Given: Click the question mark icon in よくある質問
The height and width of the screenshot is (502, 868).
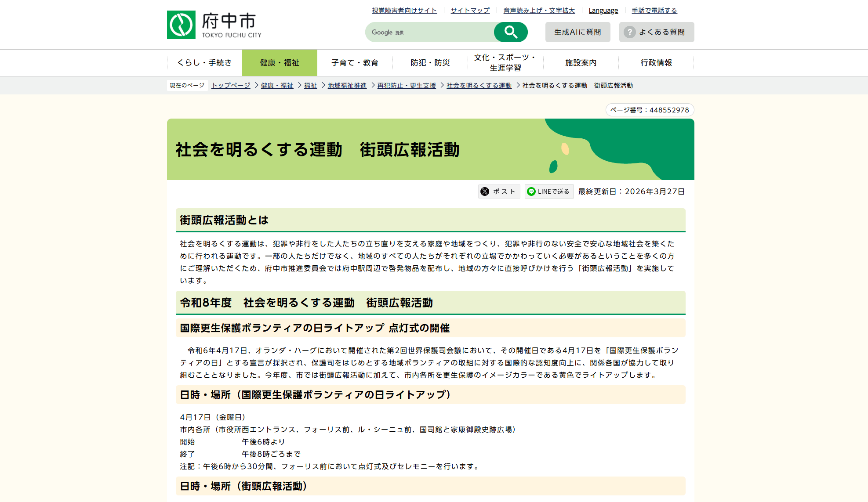Looking at the screenshot, I should pos(629,32).
